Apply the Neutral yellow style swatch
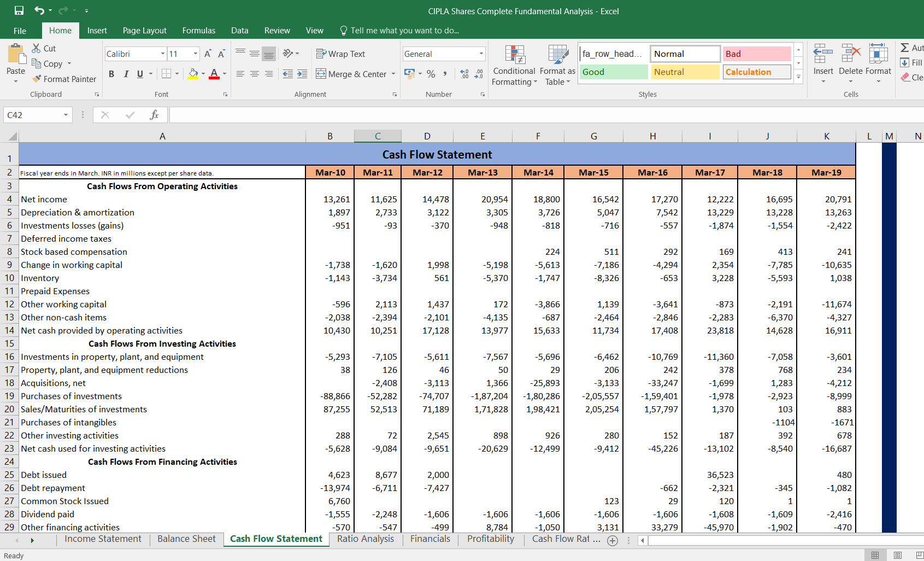 (685, 72)
